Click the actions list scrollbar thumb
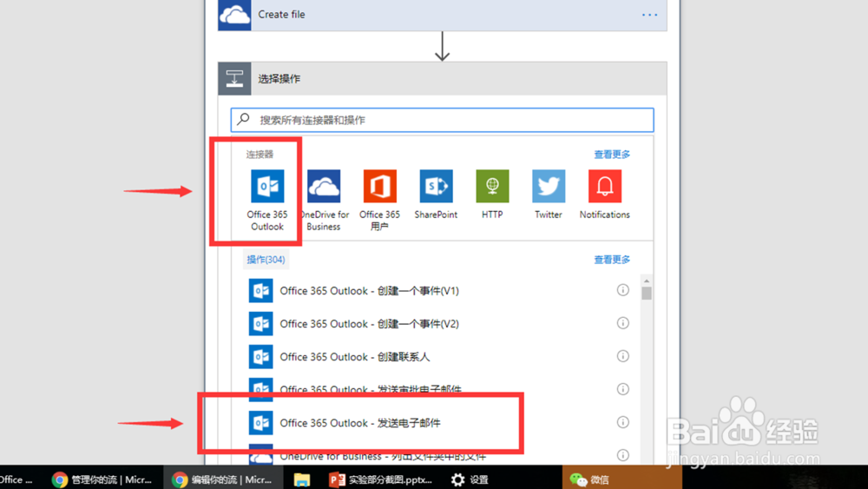Screen dimensions: 868x489 647,293
